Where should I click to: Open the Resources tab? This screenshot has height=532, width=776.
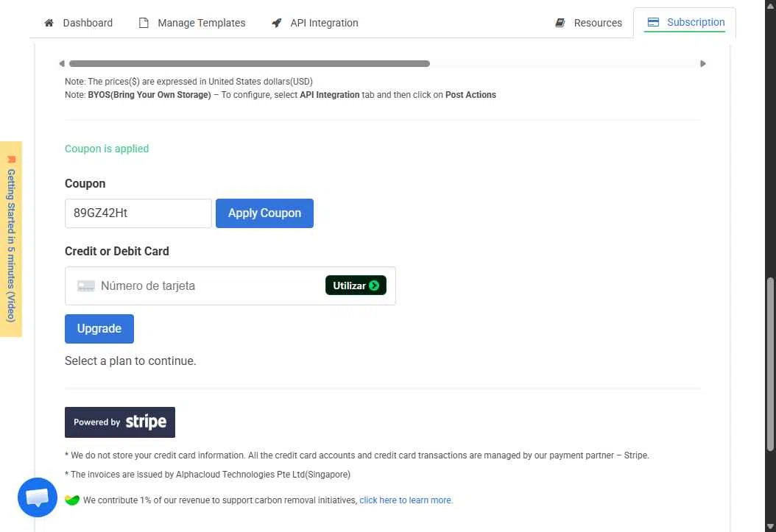tap(589, 23)
